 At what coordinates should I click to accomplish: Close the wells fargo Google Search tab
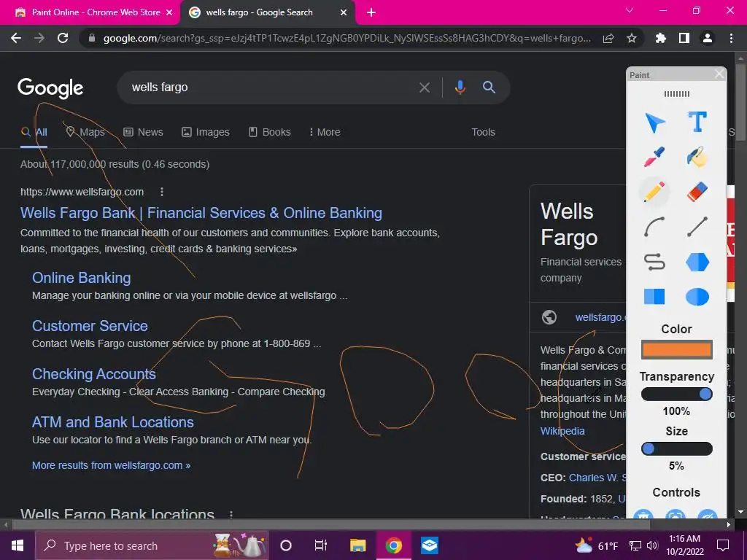[344, 12]
